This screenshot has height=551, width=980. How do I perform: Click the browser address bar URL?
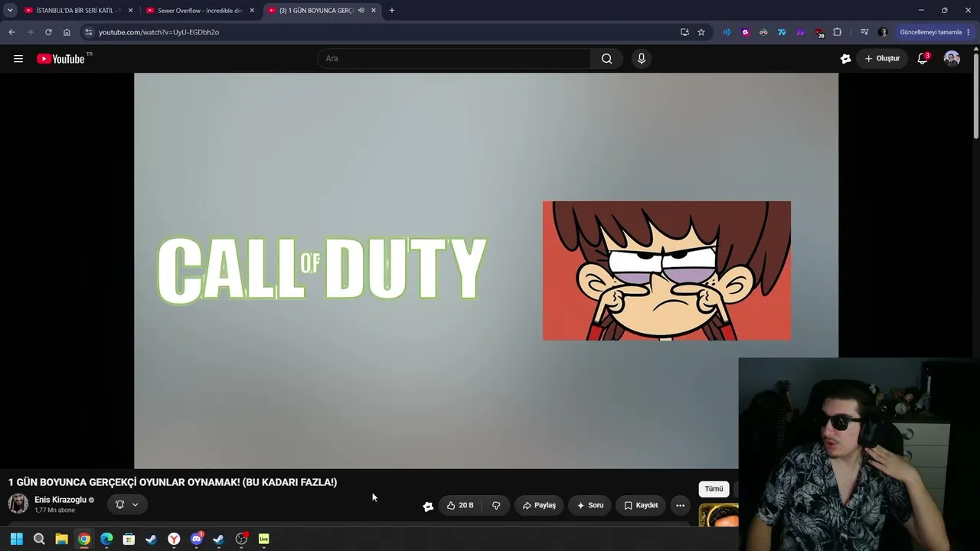click(158, 32)
